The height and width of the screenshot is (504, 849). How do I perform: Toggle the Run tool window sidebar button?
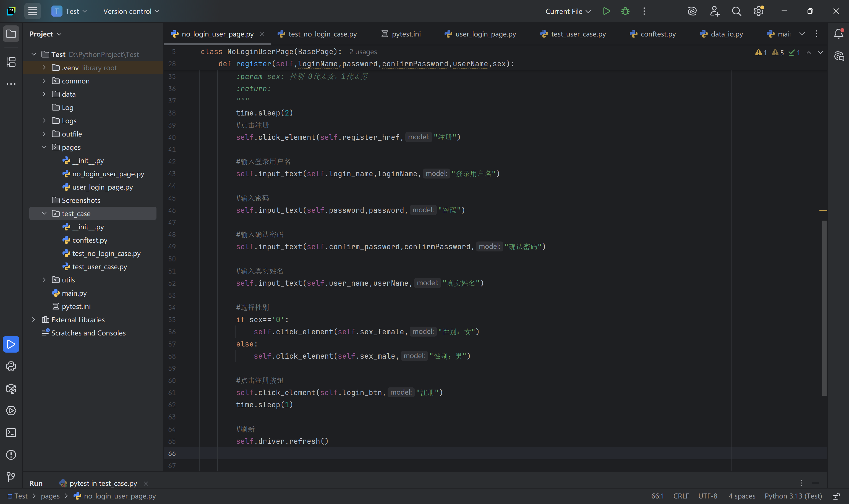coord(11,344)
